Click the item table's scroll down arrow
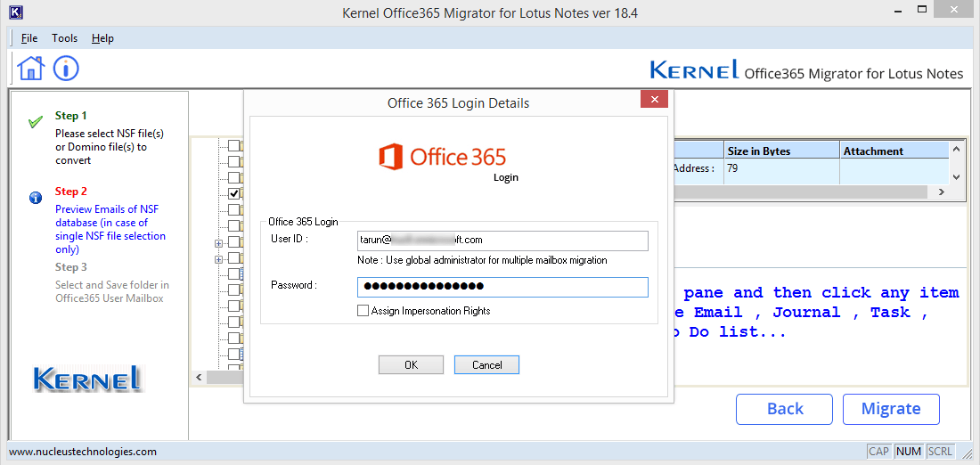 click(x=956, y=177)
